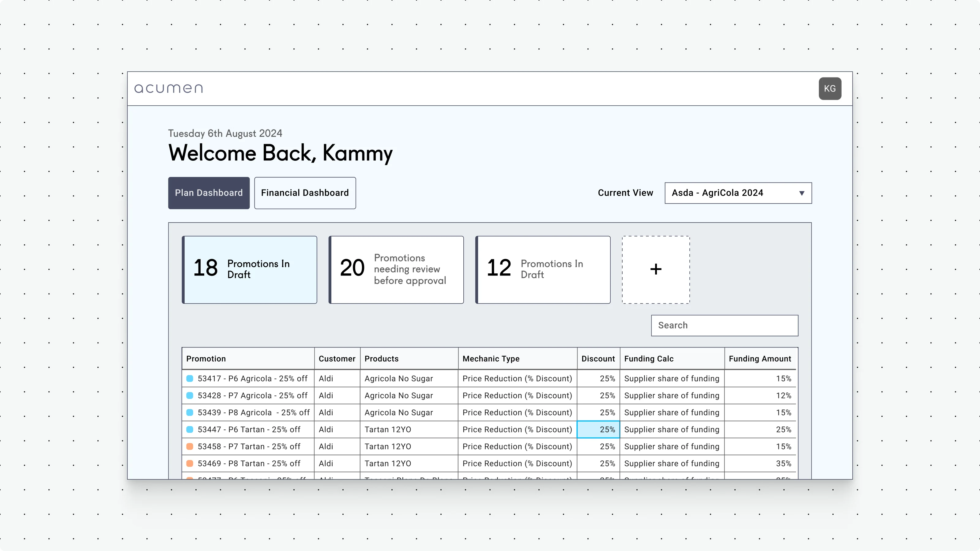Click the Mechanic Type column header
Screen dimensions: 980x551
491,358
